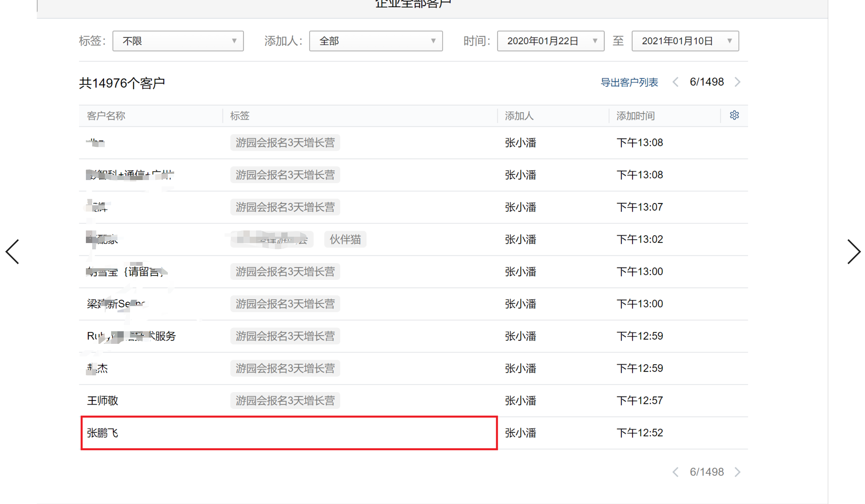Click top pagination previous page arrow
This screenshot has width=865, height=504.
click(x=675, y=82)
